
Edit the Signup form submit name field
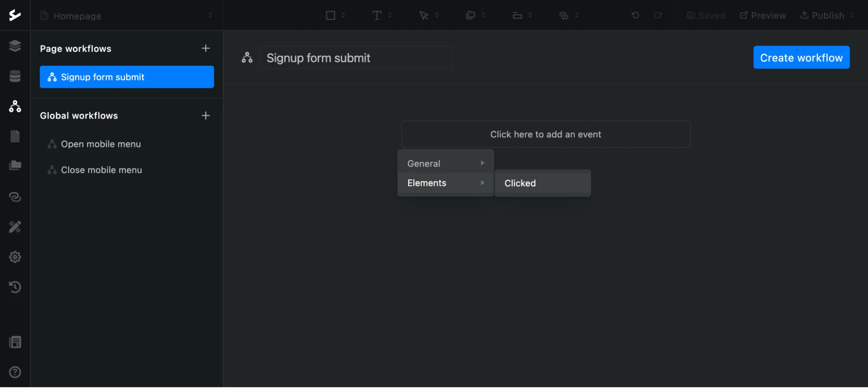point(356,58)
